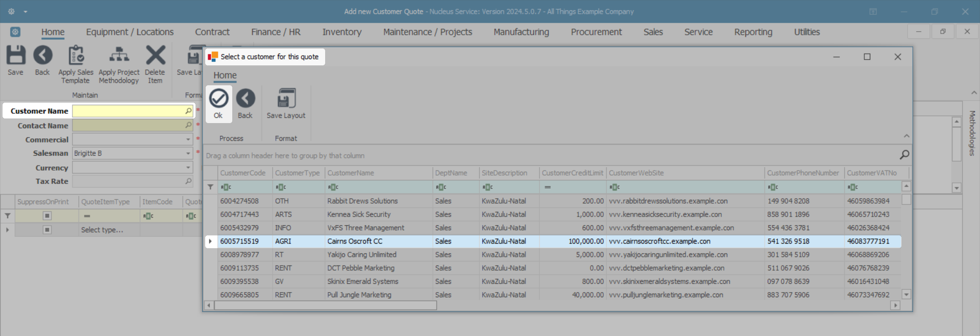Viewport: 980px width, 336px height.
Task: Toggle SuppressOnPrint checkbox in new item row
Action: (47, 230)
